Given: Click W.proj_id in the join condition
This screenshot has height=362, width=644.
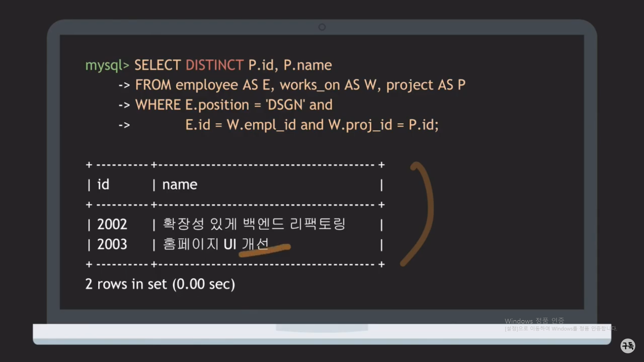Looking at the screenshot, I should (360, 125).
